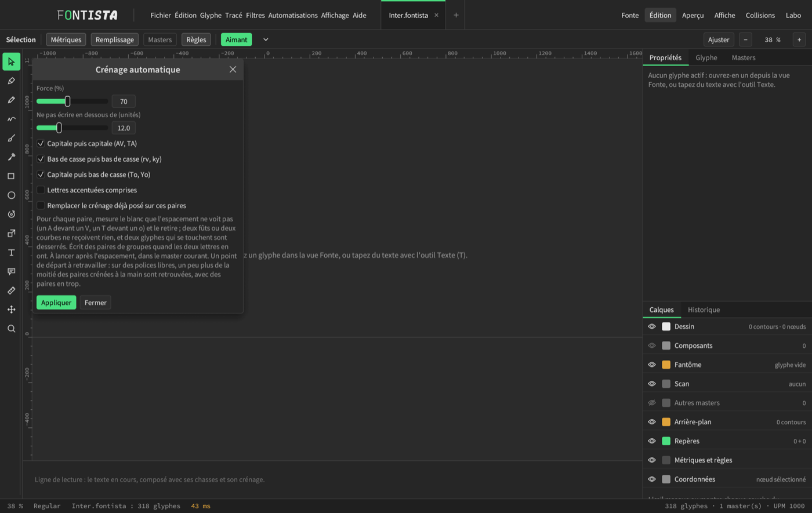Switch to the Historique tab

coord(704,310)
